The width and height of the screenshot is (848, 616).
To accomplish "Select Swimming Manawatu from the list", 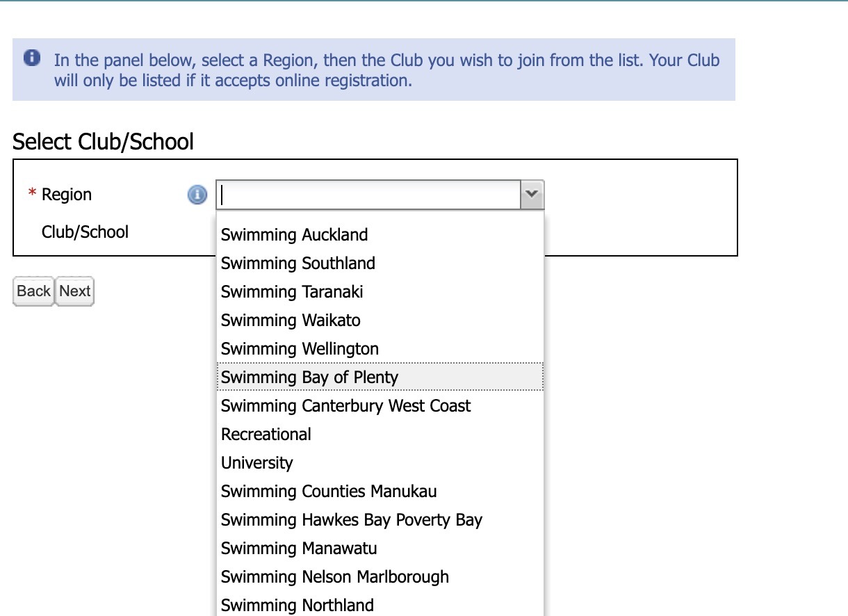I will tap(299, 548).
